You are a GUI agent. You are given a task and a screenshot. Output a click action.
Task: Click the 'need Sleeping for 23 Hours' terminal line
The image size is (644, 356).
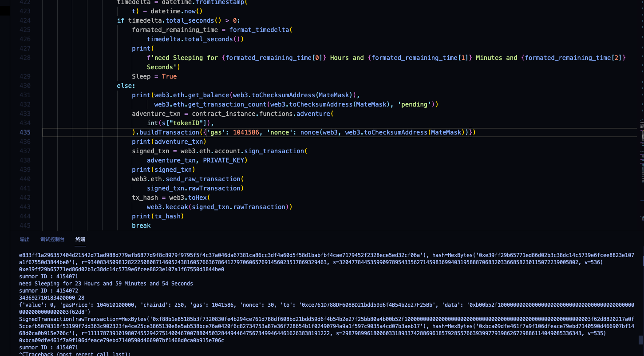[107, 283]
